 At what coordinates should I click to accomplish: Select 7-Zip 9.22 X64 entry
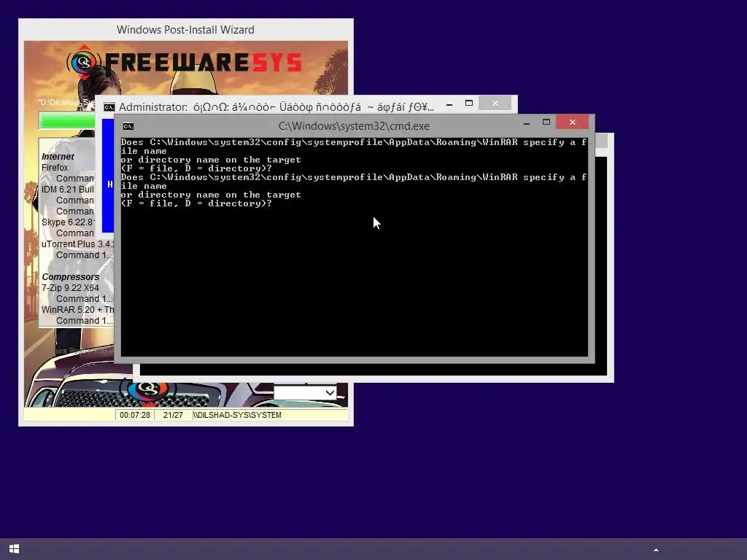[x=70, y=288]
